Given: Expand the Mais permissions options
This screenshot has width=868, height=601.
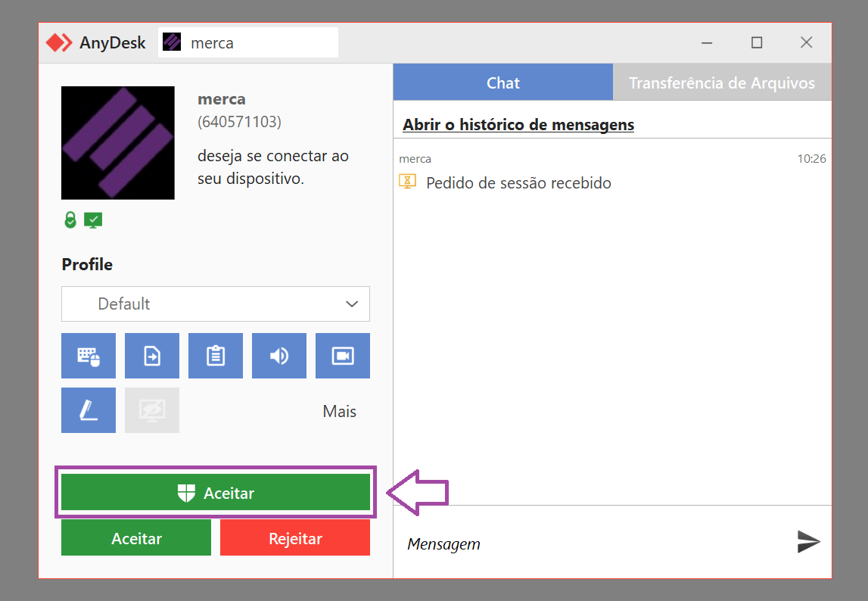Looking at the screenshot, I should click(339, 411).
